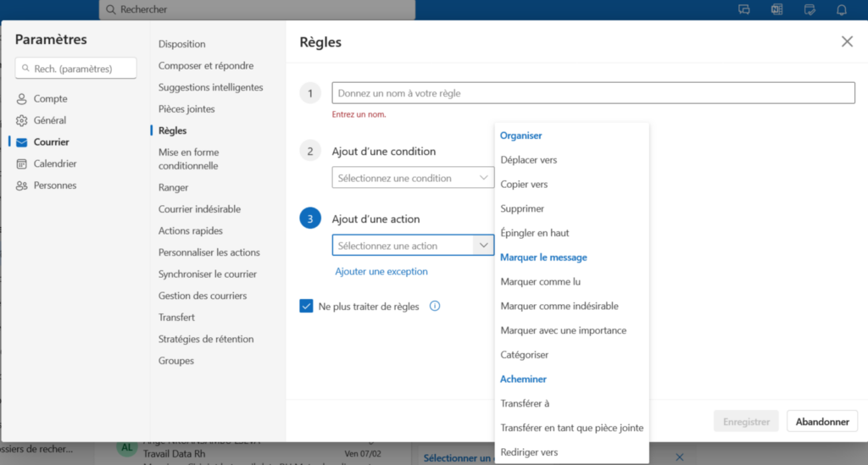The height and width of the screenshot is (465, 868).
Task: Pick Transférer à in action menu
Action: (525, 403)
